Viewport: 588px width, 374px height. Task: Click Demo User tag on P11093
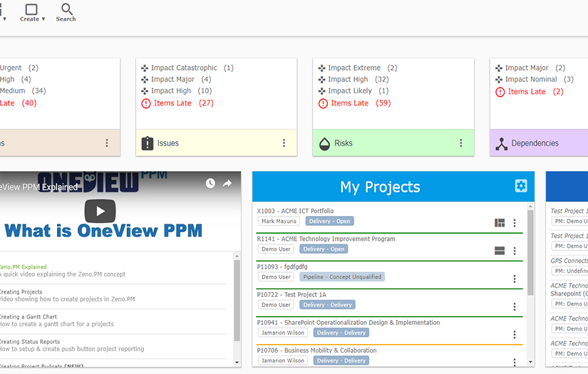point(276,277)
